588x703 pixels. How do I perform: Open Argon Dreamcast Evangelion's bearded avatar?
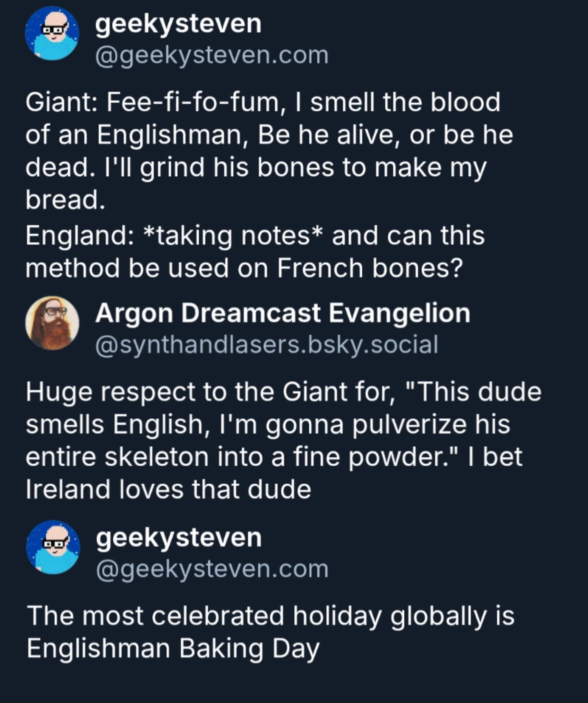click(x=52, y=323)
